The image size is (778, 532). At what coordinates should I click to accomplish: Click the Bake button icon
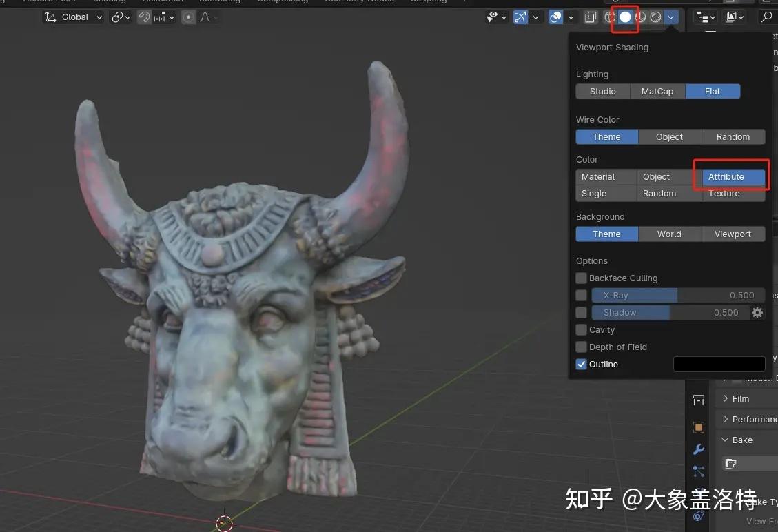(x=730, y=464)
